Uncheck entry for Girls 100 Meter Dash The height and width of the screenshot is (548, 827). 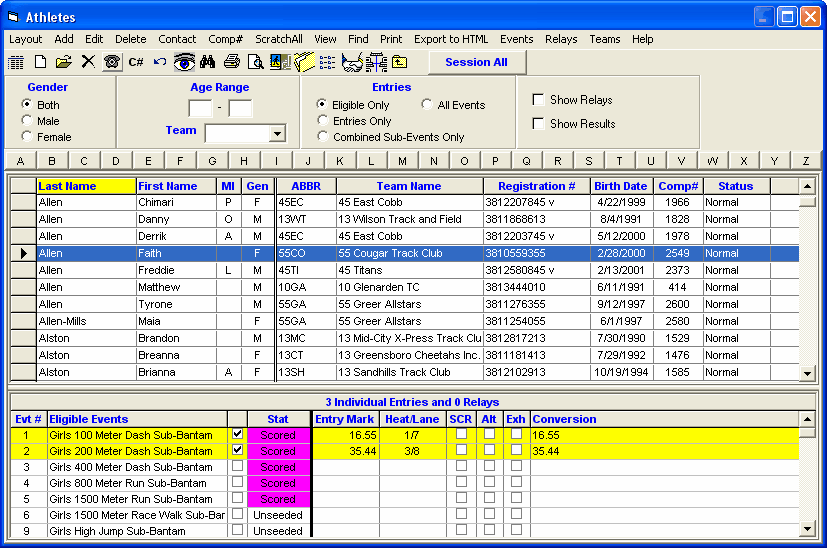tap(237, 434)
